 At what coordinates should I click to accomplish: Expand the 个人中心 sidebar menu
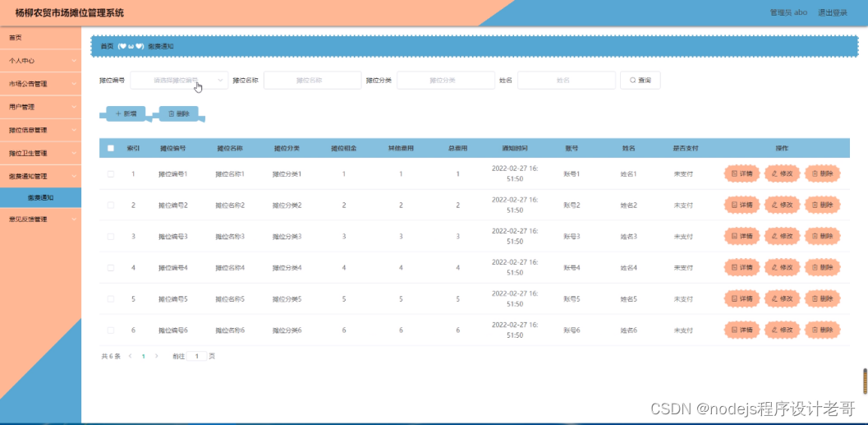pyautogui.click(x=40, y=60)
